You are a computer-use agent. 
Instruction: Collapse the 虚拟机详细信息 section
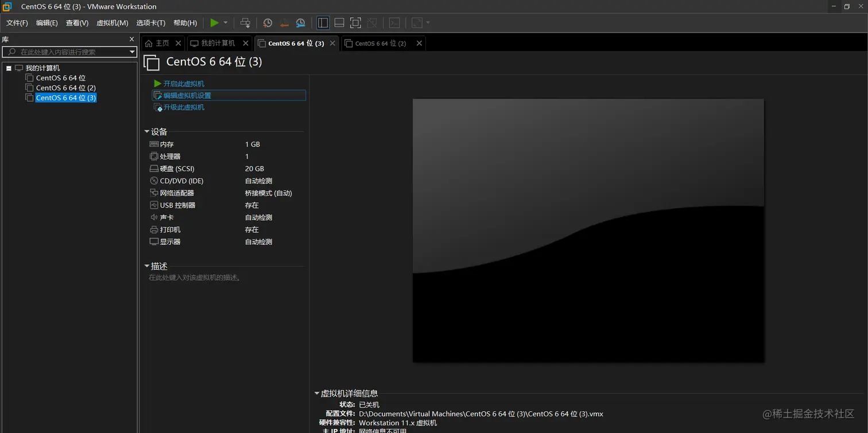pyautogui.click(x=317, y=393)
